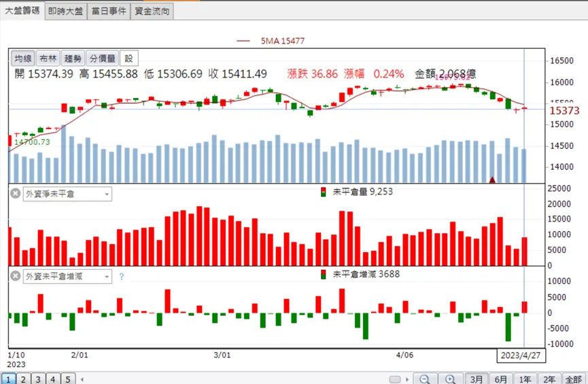Click the horizontal scrollbar thumb at bottom

(x=395, y=379)
